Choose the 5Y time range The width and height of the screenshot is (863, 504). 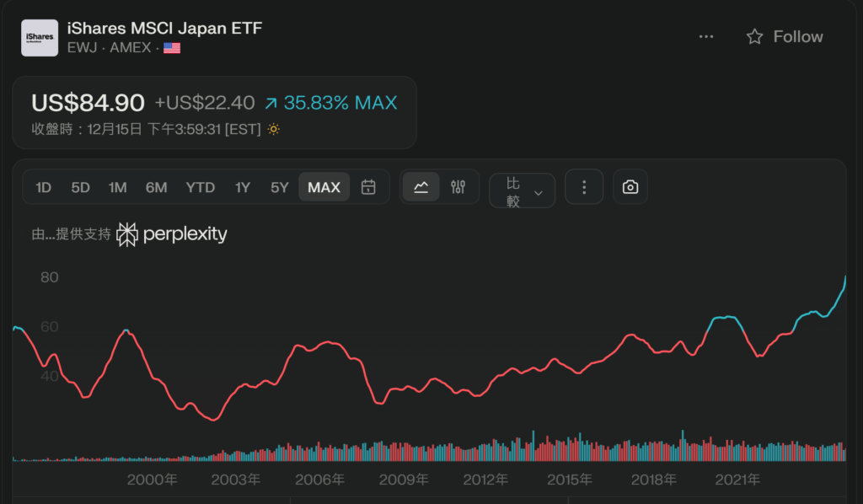(280, 187)
